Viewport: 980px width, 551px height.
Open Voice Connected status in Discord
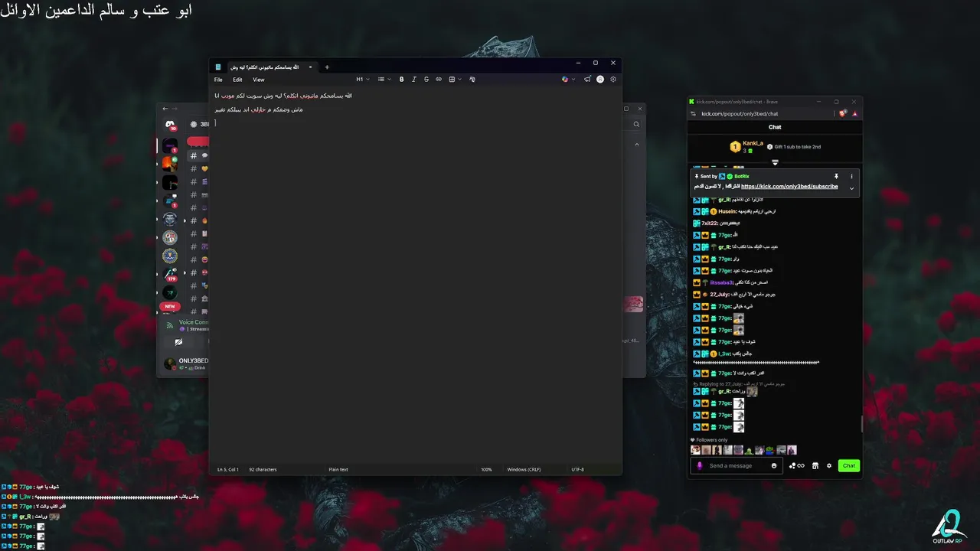pos(194,322)
